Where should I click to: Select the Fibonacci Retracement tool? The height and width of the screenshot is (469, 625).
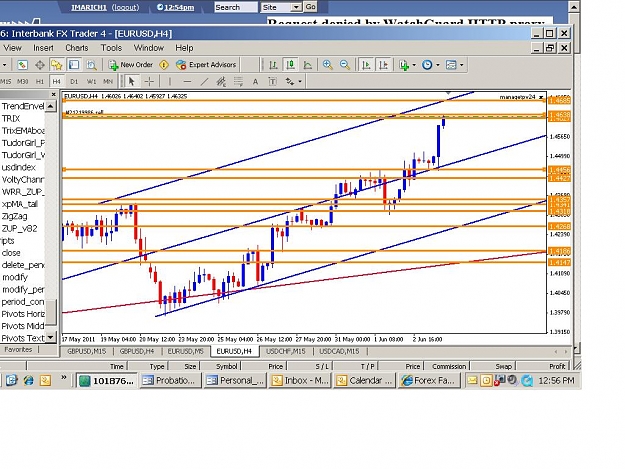click(x=238, y=82)
